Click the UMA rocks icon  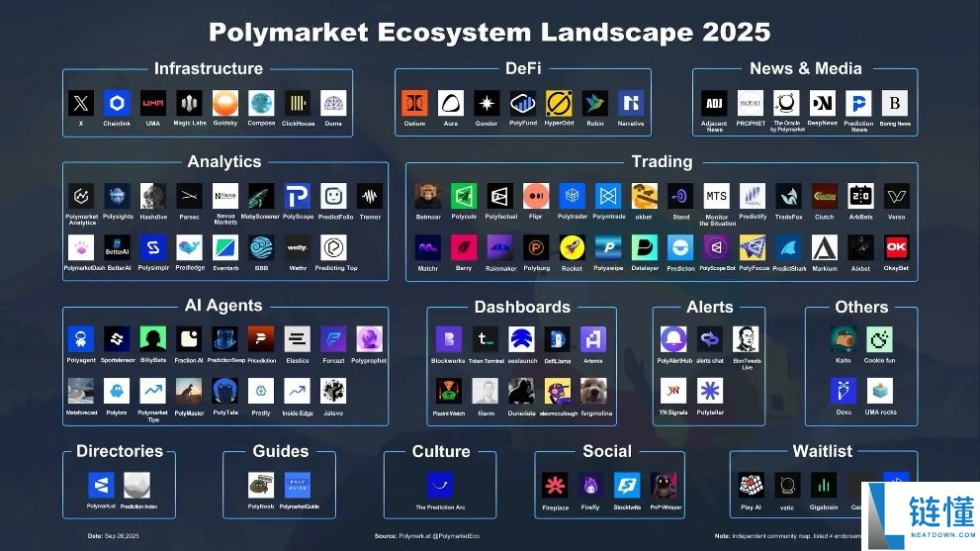click(879, 392)
